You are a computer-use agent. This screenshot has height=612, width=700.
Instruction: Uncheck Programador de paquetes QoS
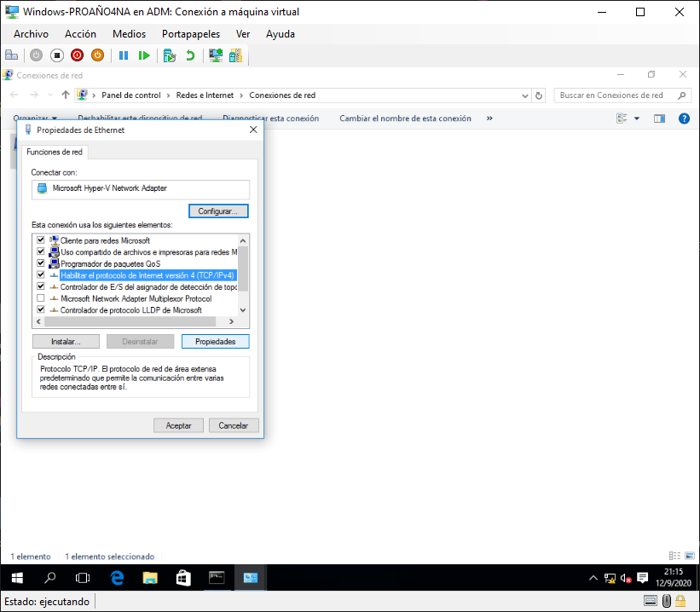(41, 263)
